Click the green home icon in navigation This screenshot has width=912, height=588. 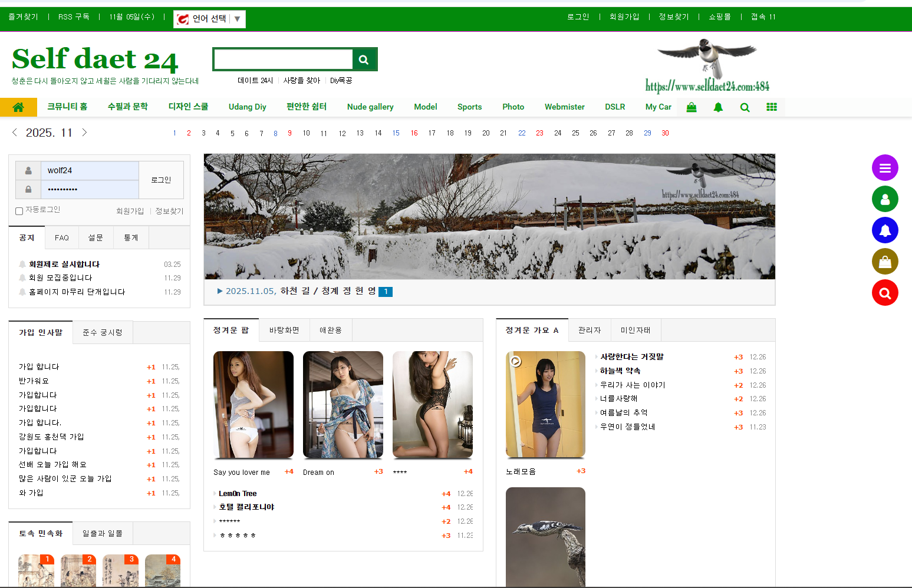coord(18,107)
